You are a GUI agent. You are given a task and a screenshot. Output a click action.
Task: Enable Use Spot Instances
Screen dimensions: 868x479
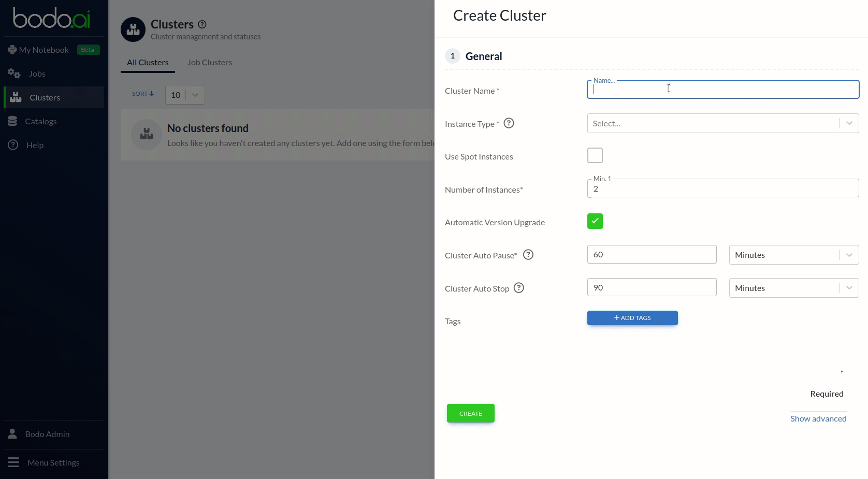[595, 155]
